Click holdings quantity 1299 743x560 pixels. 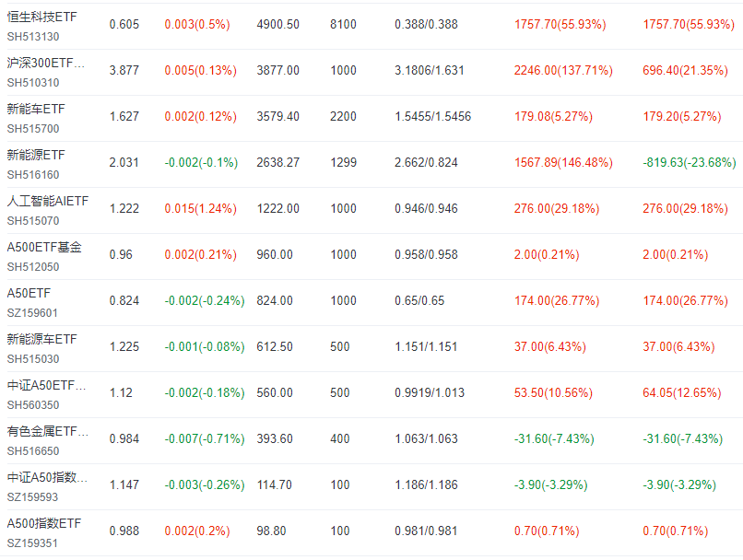tap(343, 162)
